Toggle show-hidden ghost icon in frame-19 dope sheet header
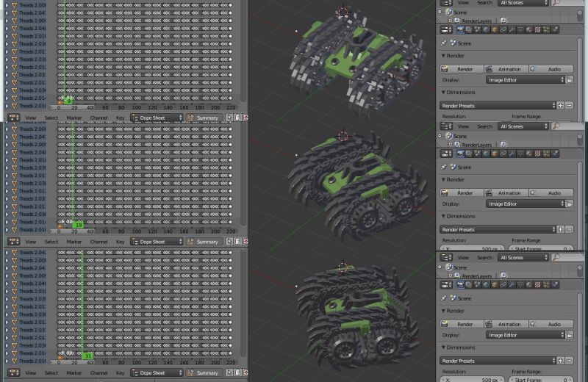Image resolution: width=588 pixels, height=382 pixels. (x=237, y=242)
